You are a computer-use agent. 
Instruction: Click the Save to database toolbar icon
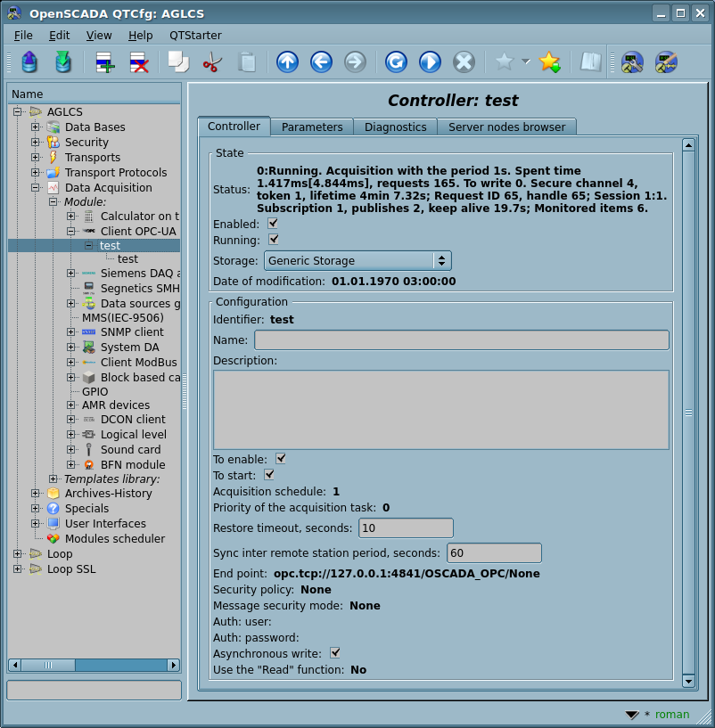click(63, 62)
